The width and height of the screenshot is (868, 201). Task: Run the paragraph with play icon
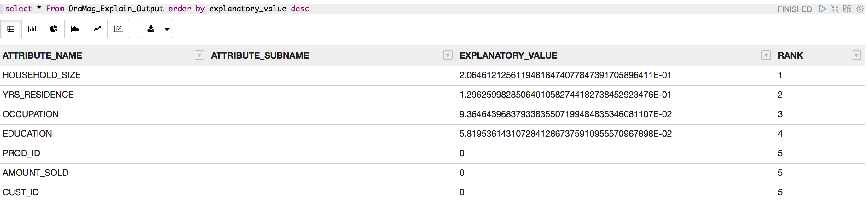pyautogui.click(x=823, y=9)
